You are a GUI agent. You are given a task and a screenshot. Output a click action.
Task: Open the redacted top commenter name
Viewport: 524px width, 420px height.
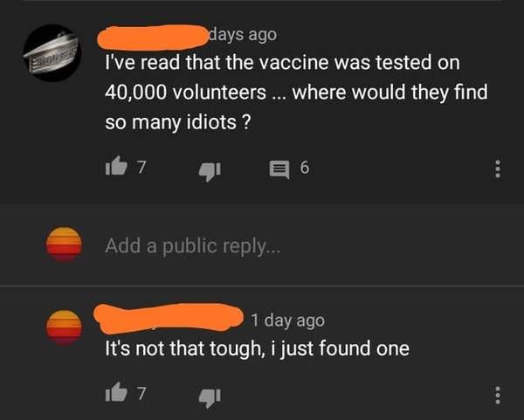click(x=152, y=38)
